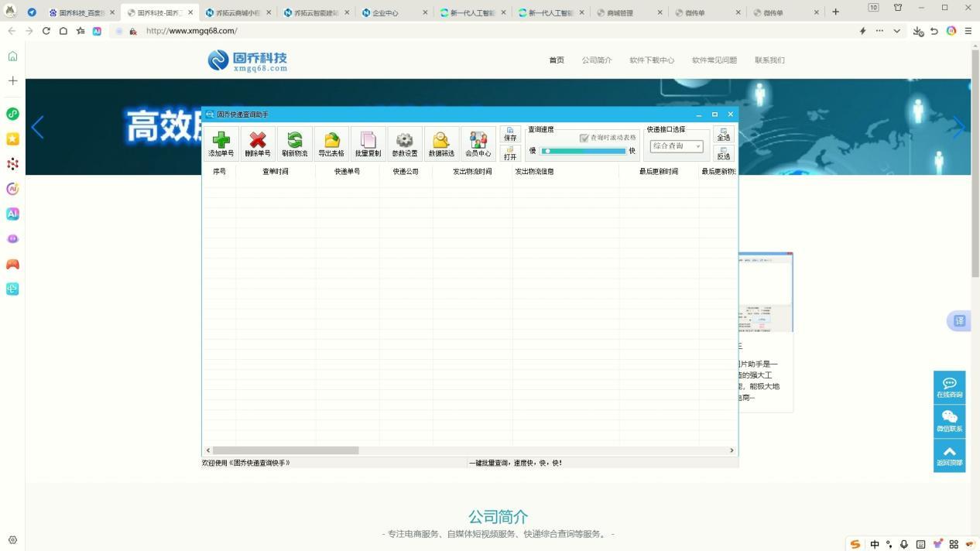Expand the 综合查询 dropdown list
This screenshot has height=551, width=980.
697,145
